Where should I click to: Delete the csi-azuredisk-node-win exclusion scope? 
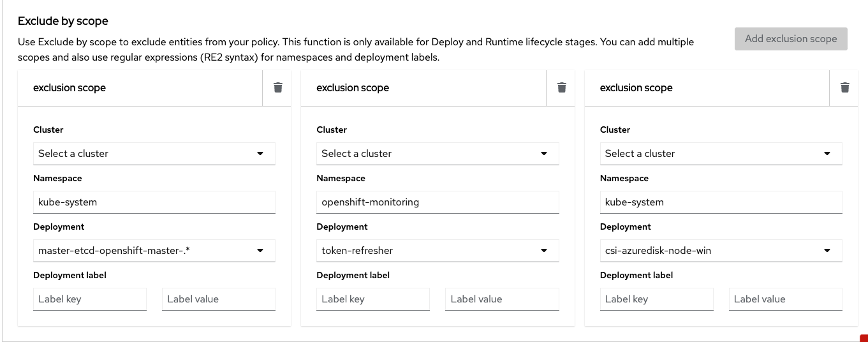point(844,88)
